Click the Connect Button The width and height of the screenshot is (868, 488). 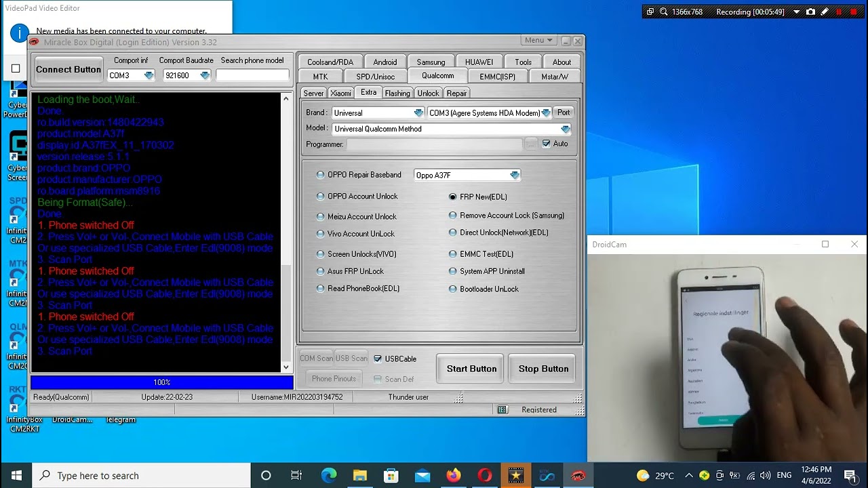(x=68, y=69)
